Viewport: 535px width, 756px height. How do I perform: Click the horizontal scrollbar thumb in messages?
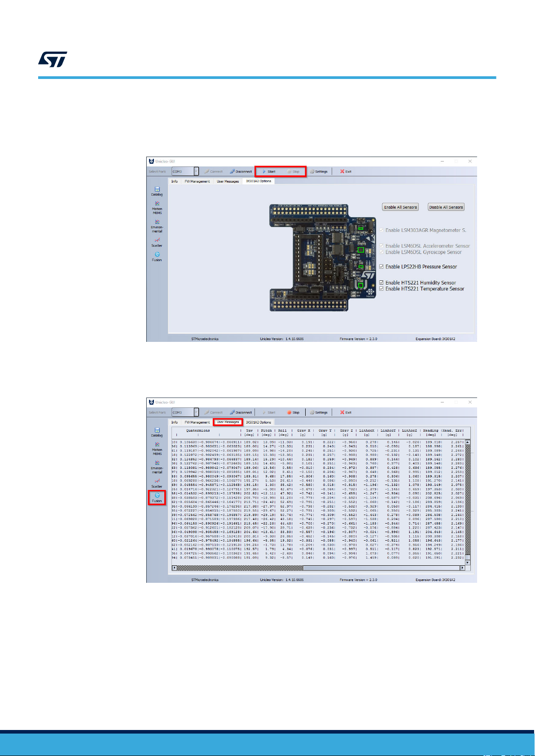(382, 568)
